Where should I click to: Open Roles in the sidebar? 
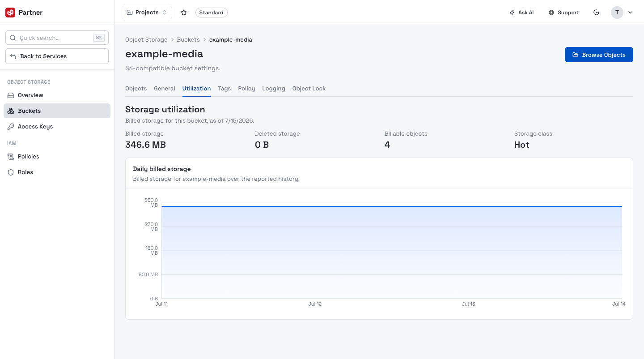coord(57,172)
